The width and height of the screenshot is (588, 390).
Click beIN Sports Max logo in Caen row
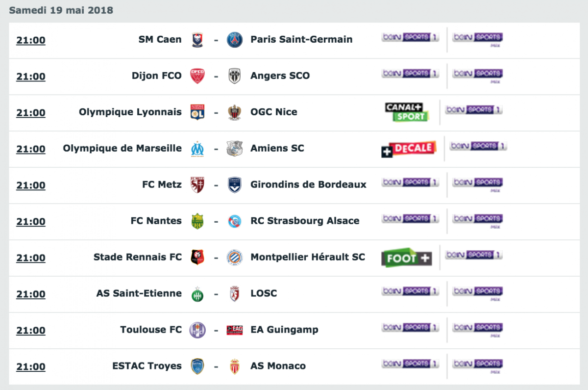coord(477,39)
